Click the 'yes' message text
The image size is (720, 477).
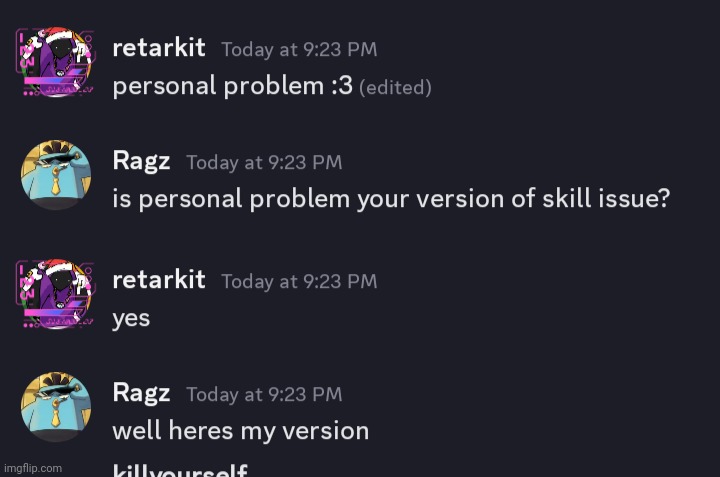[x=131, y=318]
